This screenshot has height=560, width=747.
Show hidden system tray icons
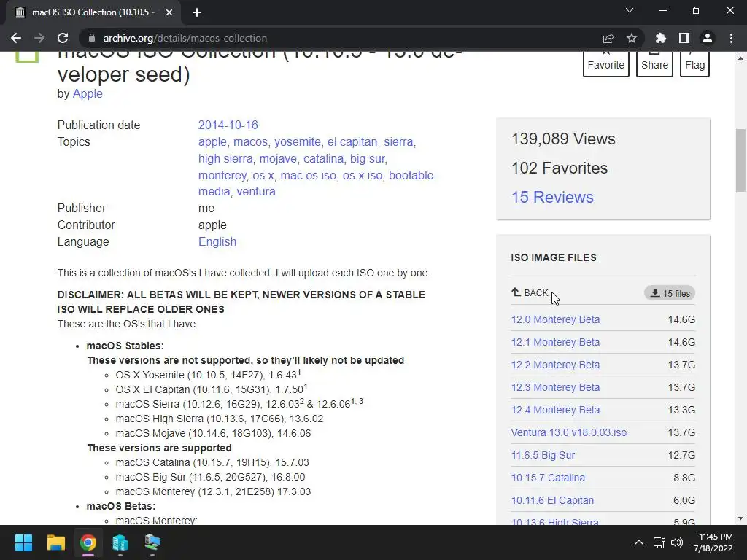click(639, 542)
